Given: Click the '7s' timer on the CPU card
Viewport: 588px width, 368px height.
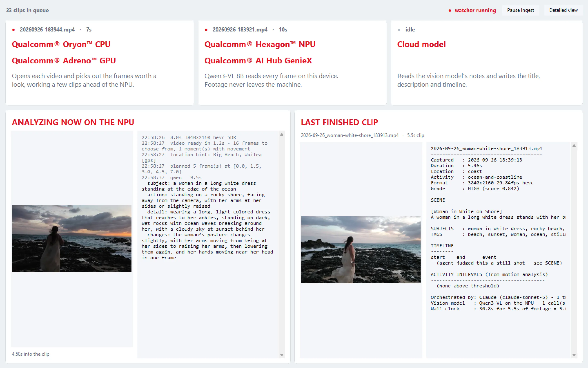Looking at the screenshot, I should tap(89, 30).
